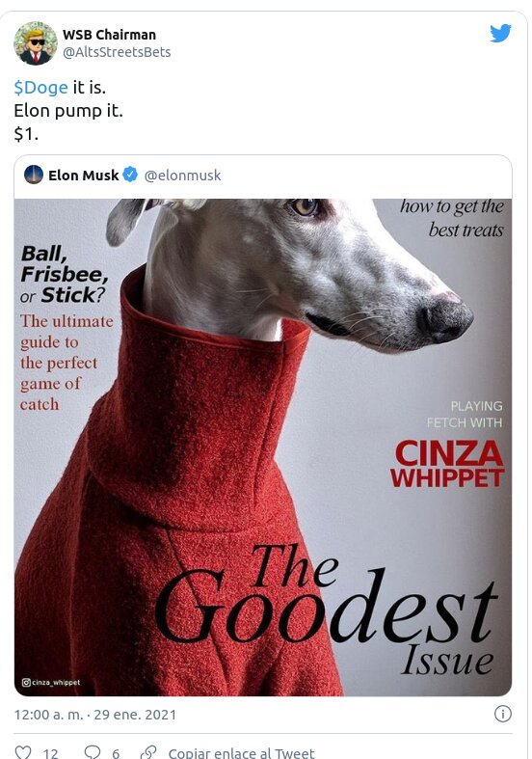Click the Instagram cinza_whippet watermark
This screenshot has width=532, height=759.
[51, 682]
